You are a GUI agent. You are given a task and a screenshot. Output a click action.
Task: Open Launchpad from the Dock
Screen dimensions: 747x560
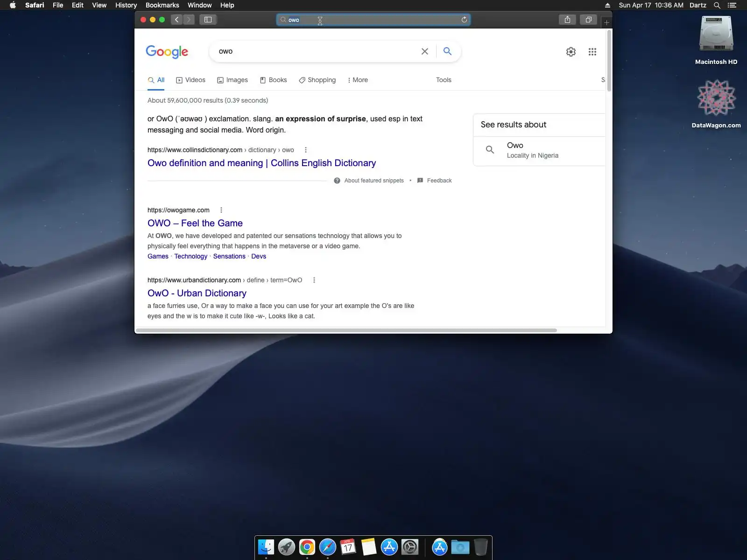coord(287,547)
